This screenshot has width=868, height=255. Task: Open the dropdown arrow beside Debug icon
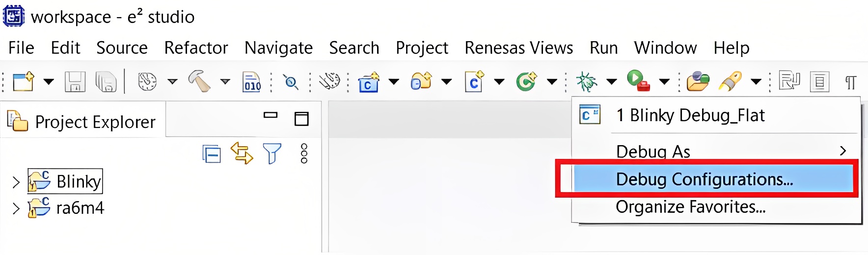(611, 81)
